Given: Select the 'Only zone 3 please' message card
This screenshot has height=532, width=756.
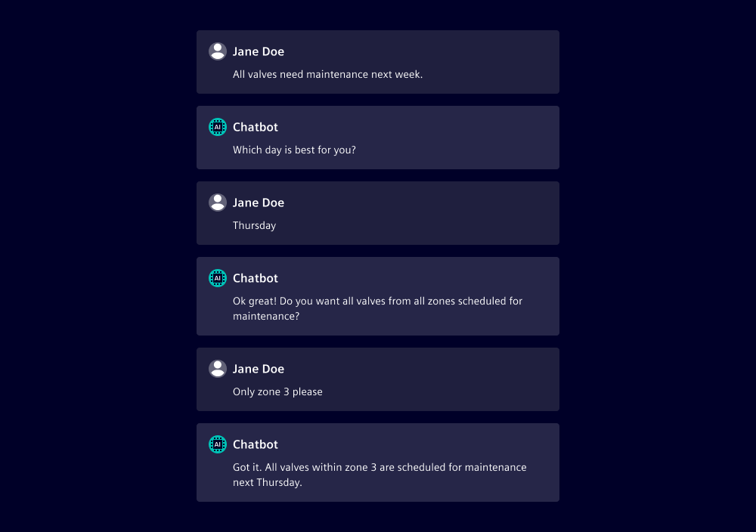Looking at the screenshot, I should (x=277, y=391).
